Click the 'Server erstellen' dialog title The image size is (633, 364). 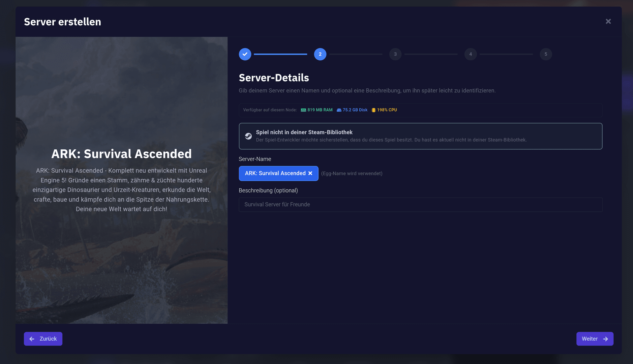(x=63, y=22)
